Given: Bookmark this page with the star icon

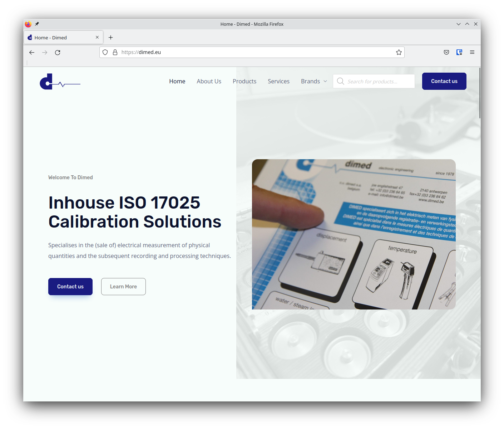Looking at the screenshot, I should pyautogui.click(x=399, y=53).
